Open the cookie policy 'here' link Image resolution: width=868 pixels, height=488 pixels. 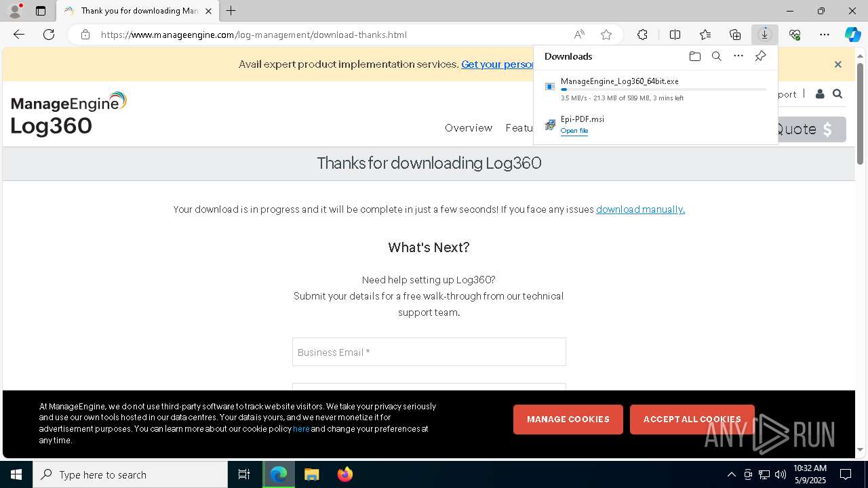coord(301,429)
